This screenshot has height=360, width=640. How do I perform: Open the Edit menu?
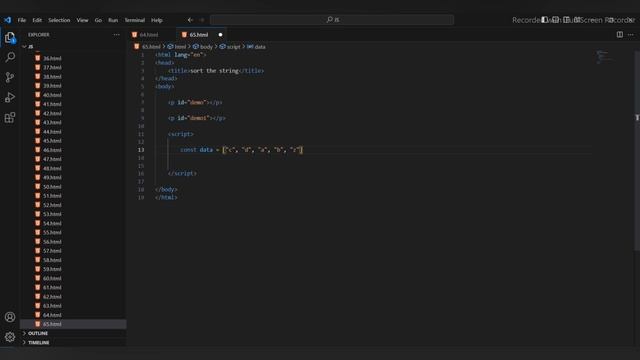[x=37, y=20]
